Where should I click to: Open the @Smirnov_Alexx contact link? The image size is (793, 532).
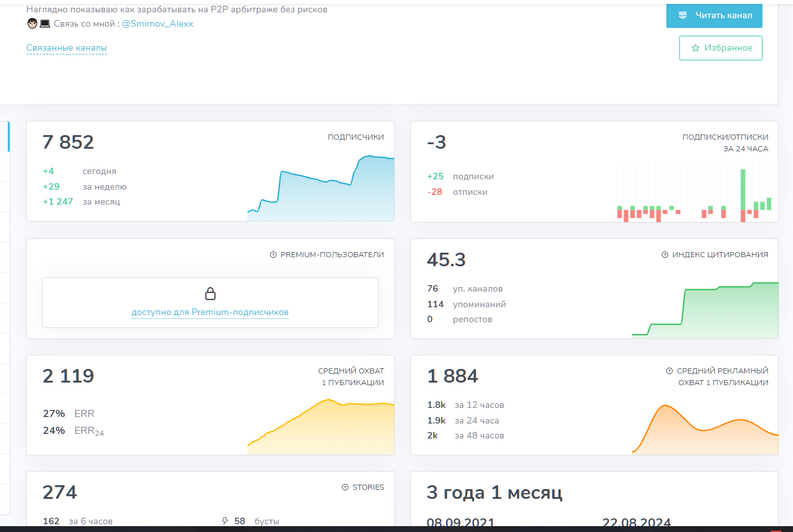pyautogui.click(x=158, y=24)
